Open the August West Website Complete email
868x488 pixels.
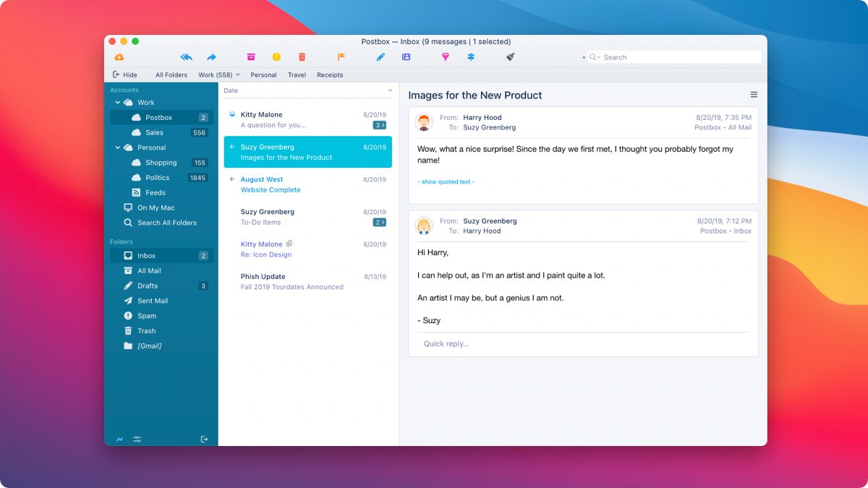(308, 184)
